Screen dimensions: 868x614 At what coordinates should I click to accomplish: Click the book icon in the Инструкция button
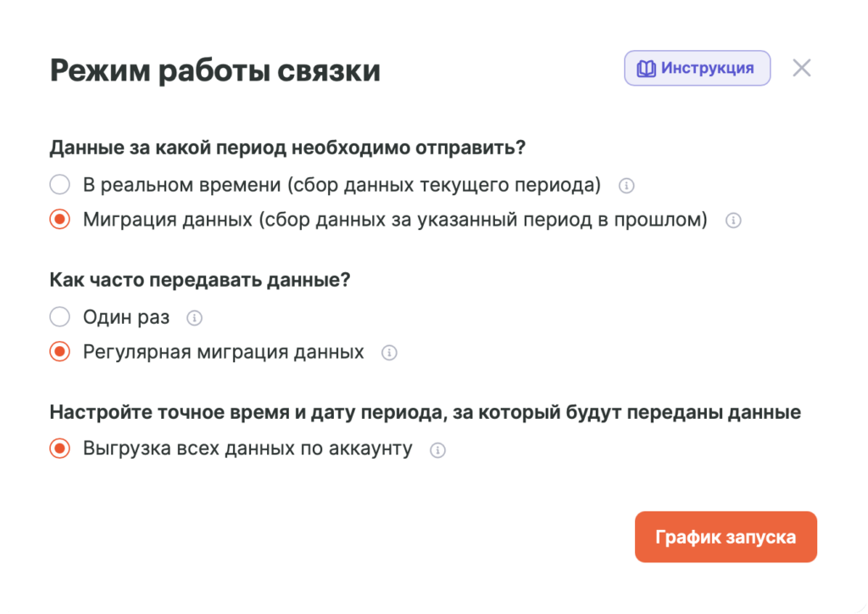(x=646, y=69)
